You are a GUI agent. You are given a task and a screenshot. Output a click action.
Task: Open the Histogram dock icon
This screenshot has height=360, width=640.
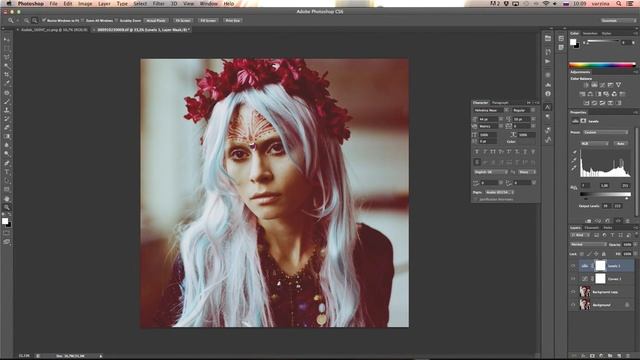click(548, 84)
